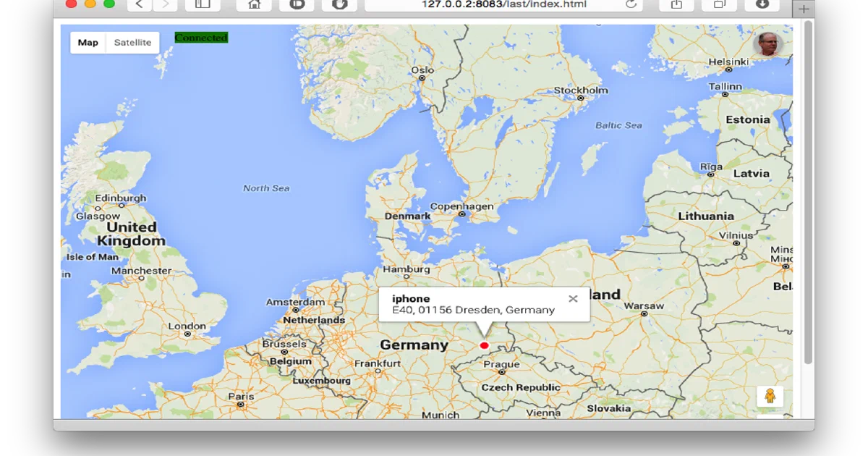The image size is (868, 456).
Task: Click the Amsterdam city label
Action: click(x=295, y=302)
